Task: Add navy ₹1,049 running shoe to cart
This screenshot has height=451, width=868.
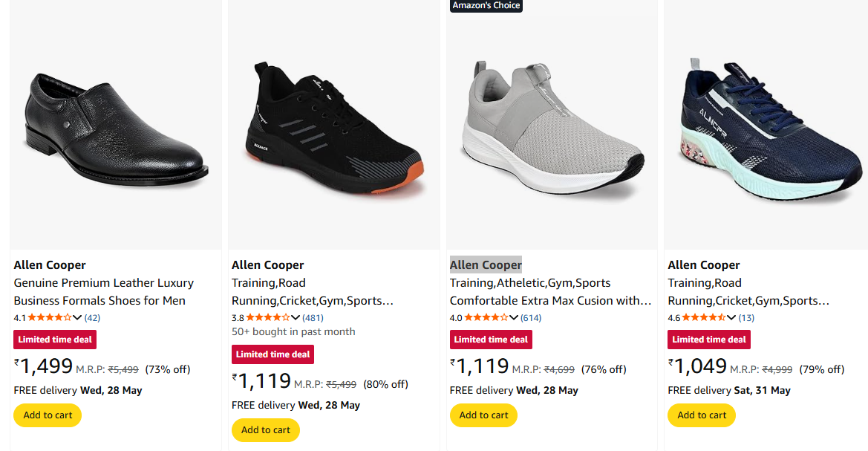Action: point(702,415)
